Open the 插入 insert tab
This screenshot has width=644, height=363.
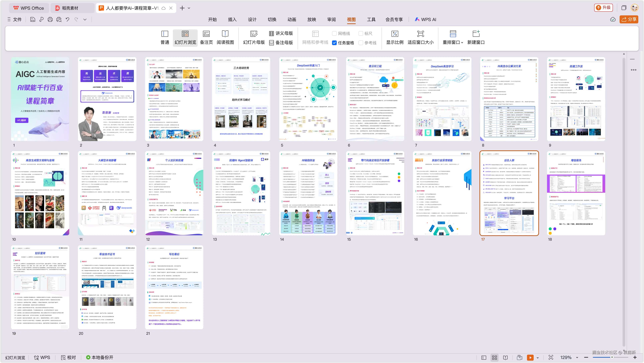tap(232, 20)
